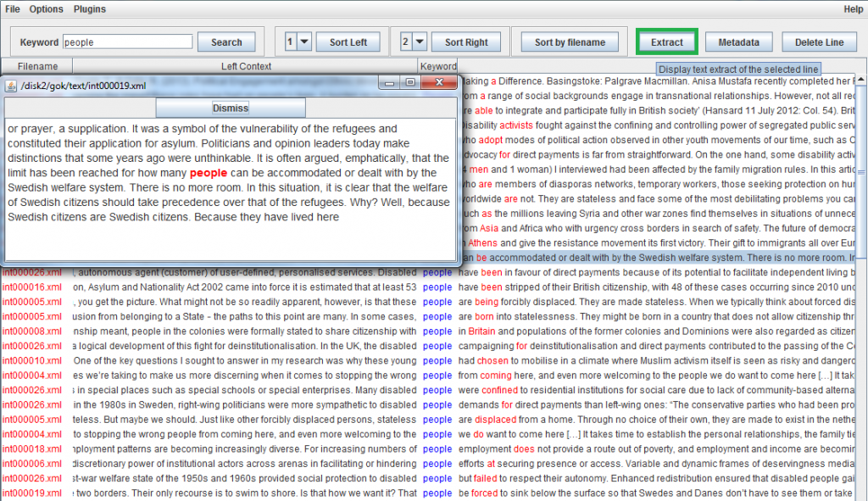Click the Java icon in the dialog title bar

(x=12, y=83)
